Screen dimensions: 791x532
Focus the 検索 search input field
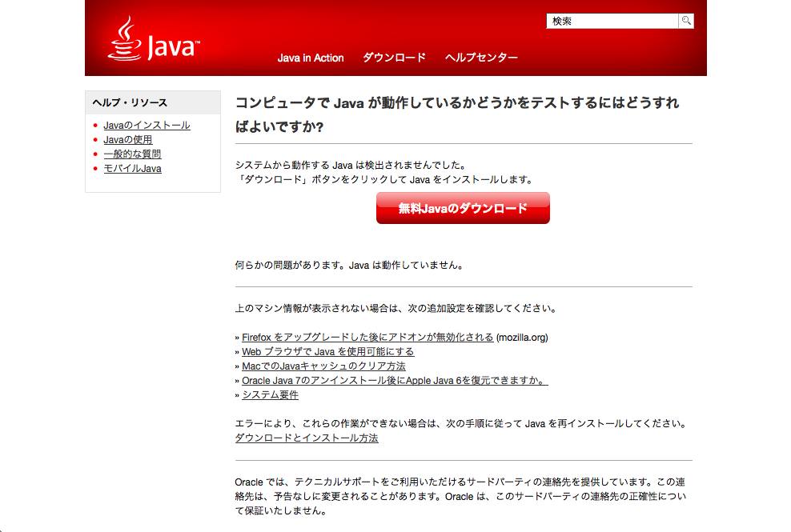point(612,21)
